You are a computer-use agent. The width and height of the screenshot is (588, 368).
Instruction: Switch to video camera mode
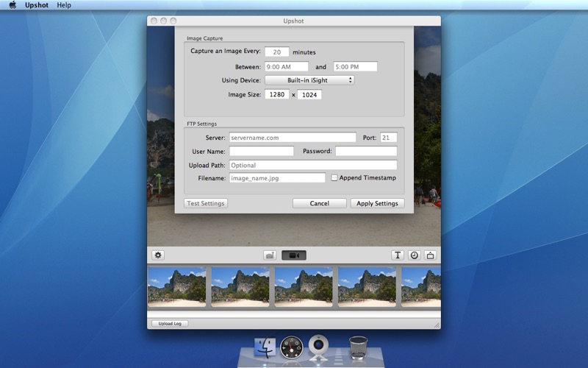[294, 255]
